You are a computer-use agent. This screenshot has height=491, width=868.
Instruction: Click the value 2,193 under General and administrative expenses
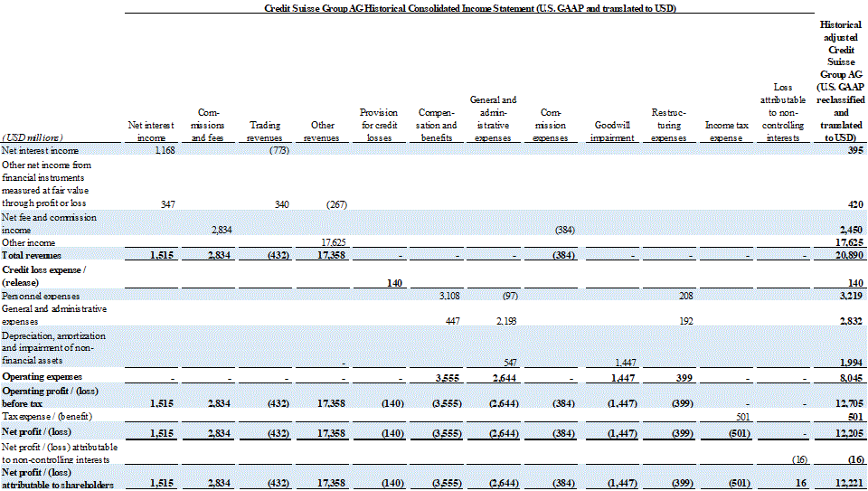click(506, 321)
